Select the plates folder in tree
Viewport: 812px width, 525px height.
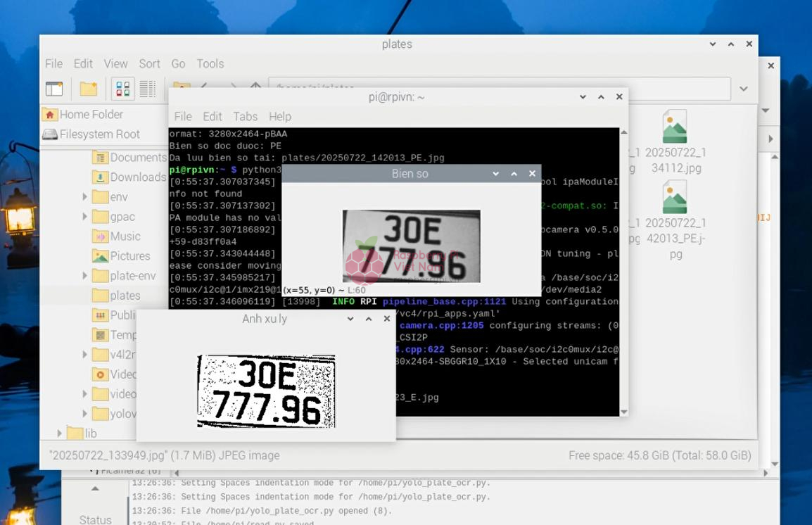125,296
